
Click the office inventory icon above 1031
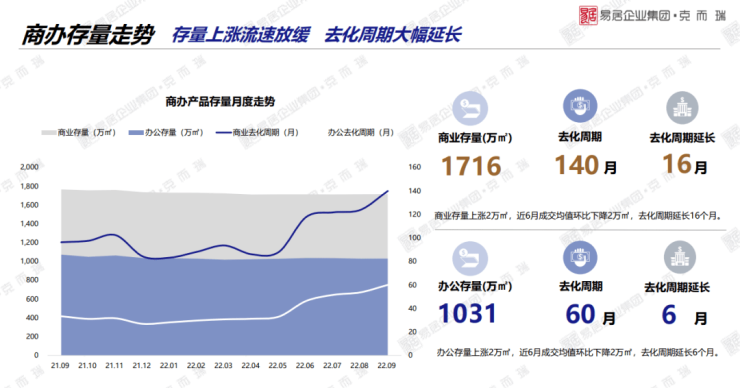pos(470,259)
